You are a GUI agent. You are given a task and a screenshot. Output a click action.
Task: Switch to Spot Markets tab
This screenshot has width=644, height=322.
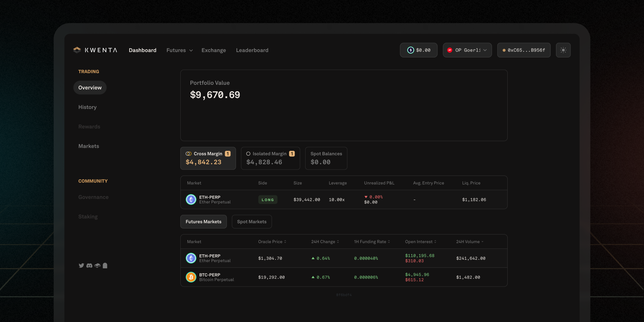[x=252, y=222]
